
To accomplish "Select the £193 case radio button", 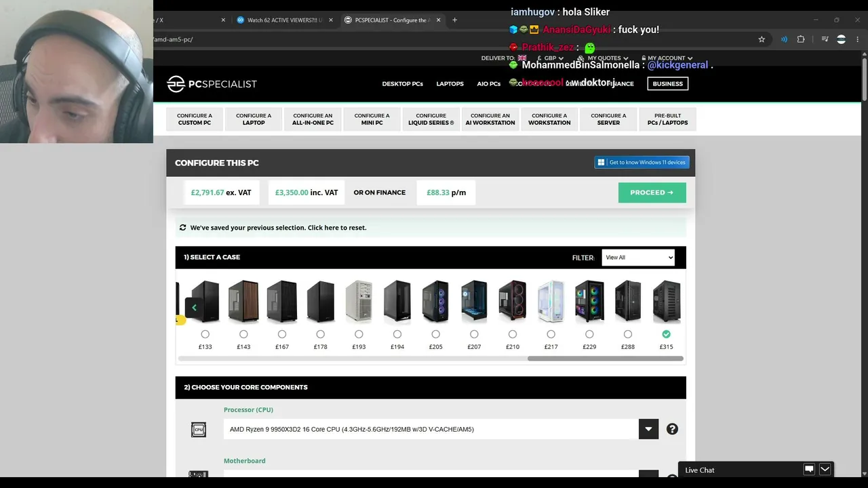I will pyautogui.click(x=359, y=334).
